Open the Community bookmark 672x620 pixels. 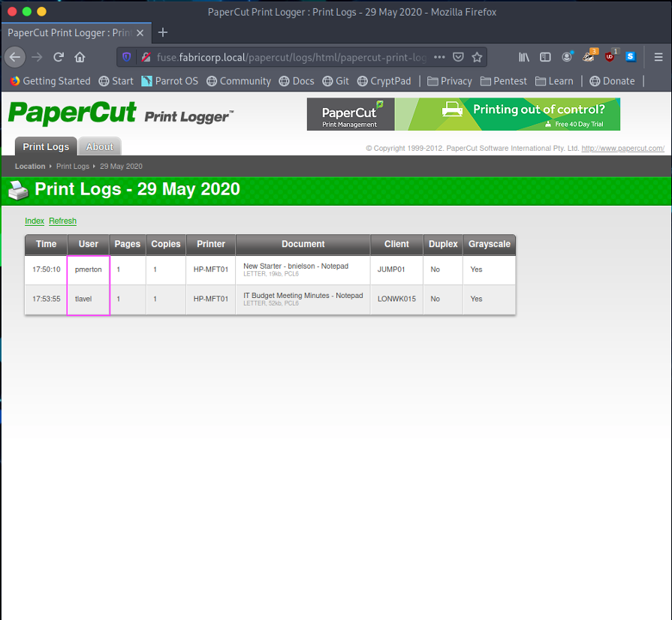pyautogui.click(x=239, y=81)
